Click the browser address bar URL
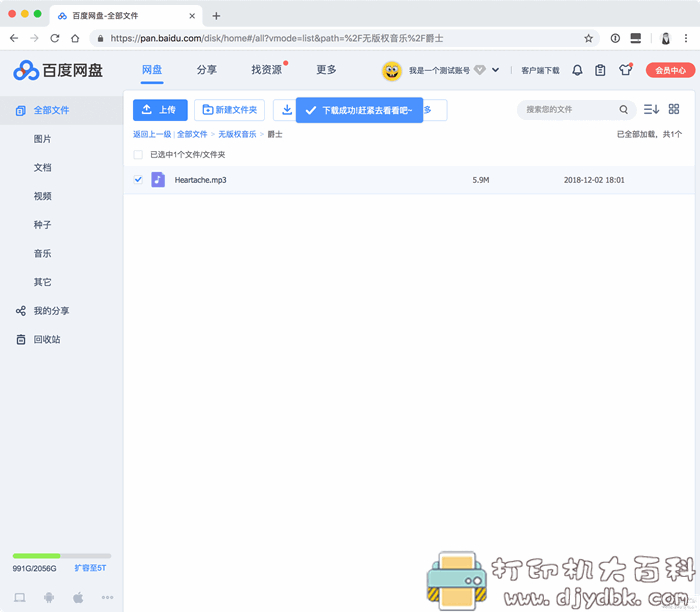700x612 pixels. (277, 38)
